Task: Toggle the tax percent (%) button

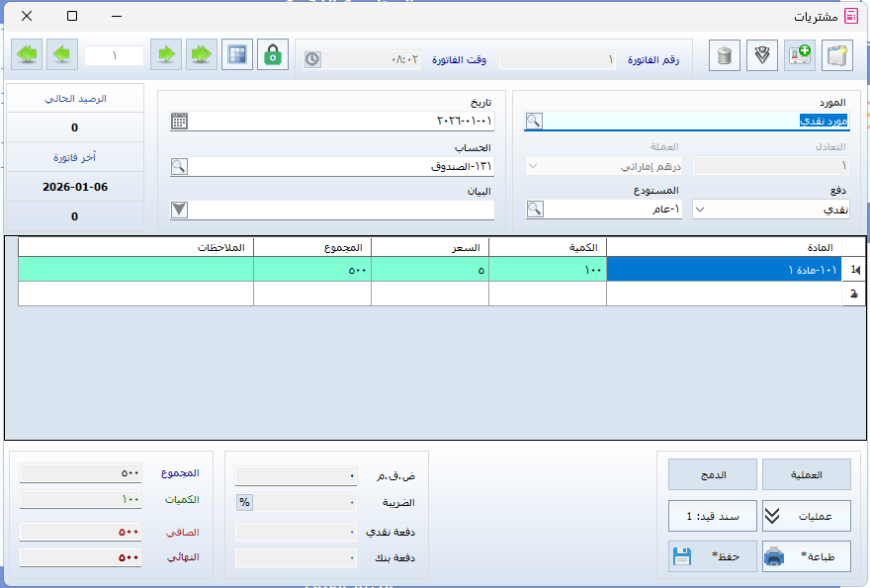Action: click(x=244, y=502)
